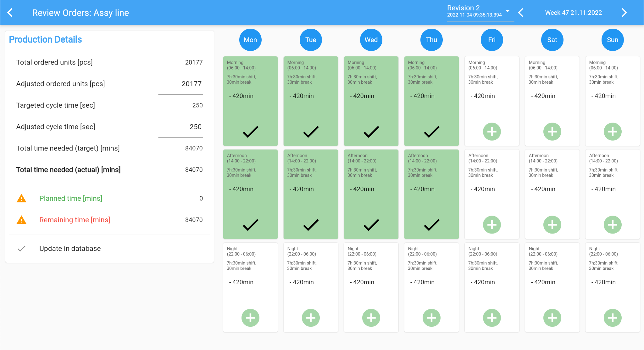The width and height of the screenshot is (644, 350).
Task: Select the Wed day circle
Action: (371, 40)
